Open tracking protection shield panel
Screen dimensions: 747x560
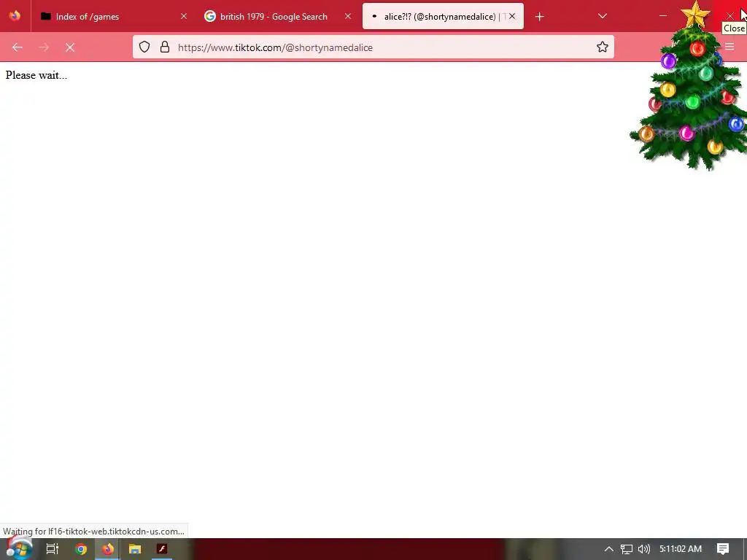click(x=144, y=47)
